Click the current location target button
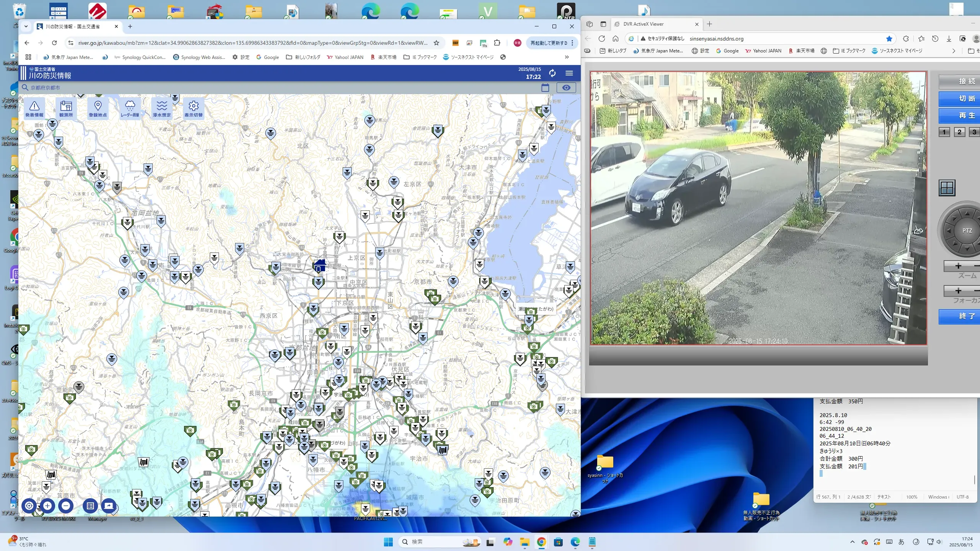This screenshot has height=551, width=980. pyautogui.click(x=29, y=505)
